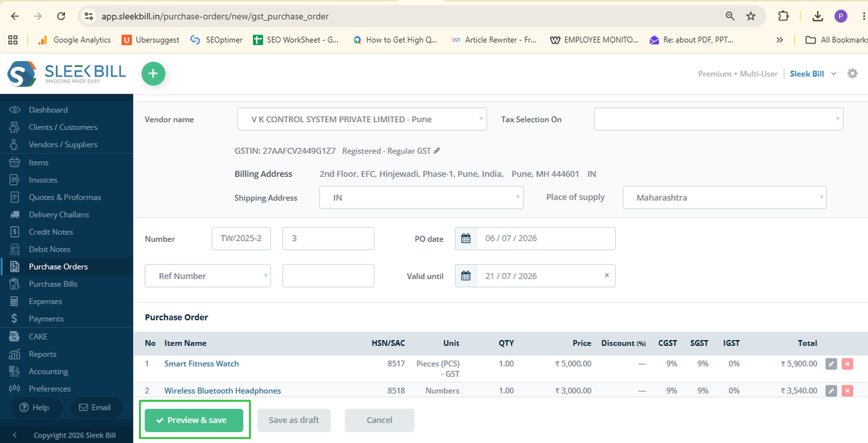Open the Ubersuggest bookmark

coord(151,40)
